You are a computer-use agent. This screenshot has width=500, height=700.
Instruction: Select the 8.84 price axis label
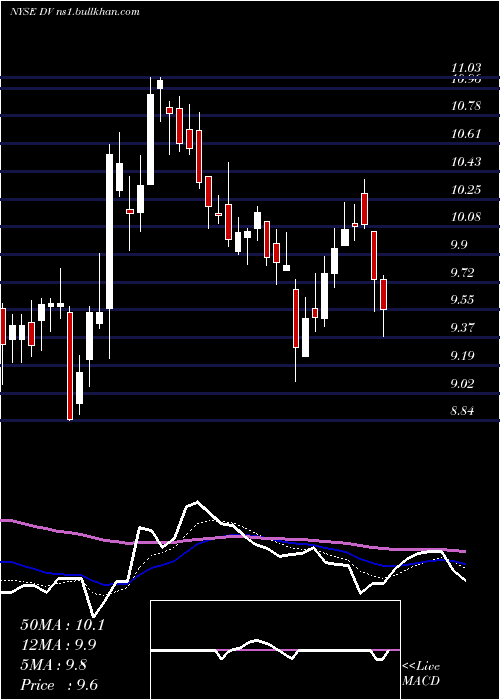click(462, 411)
